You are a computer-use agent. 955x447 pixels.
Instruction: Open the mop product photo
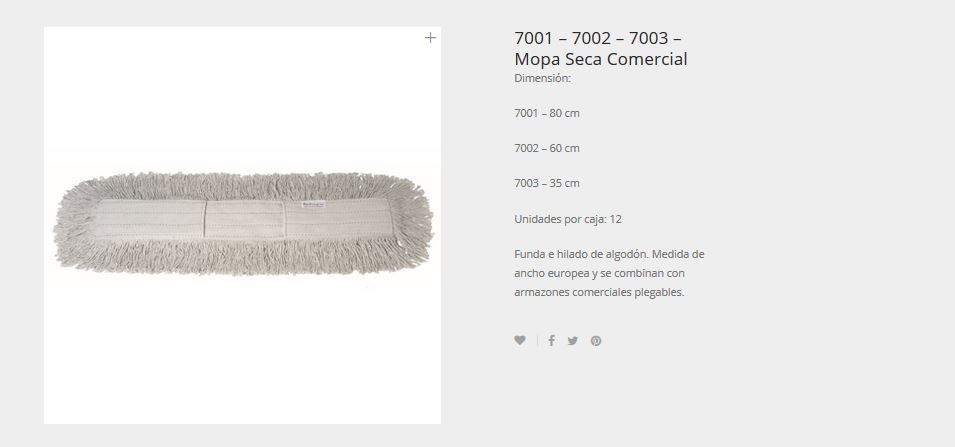[242, 225]
